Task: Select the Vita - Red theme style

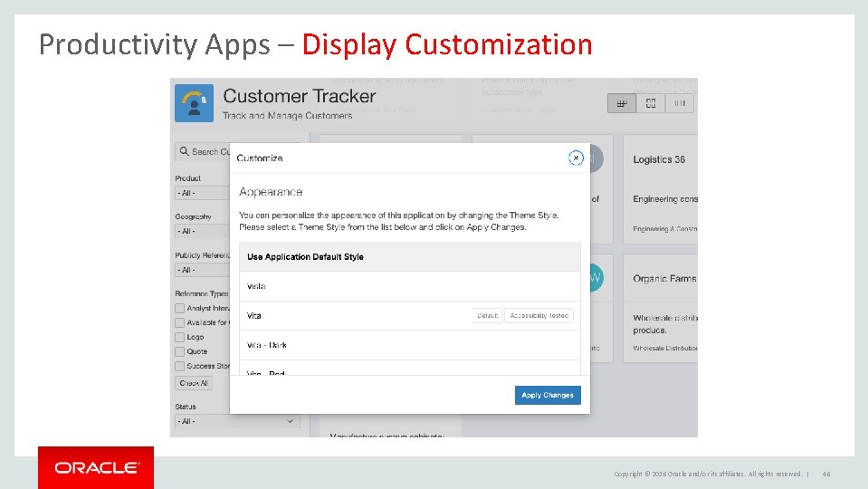Action: click(x=410, y=369)
